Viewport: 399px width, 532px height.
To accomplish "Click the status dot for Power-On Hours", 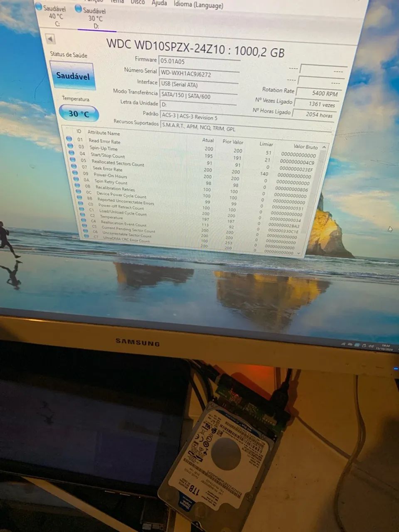I will (75, 172).
